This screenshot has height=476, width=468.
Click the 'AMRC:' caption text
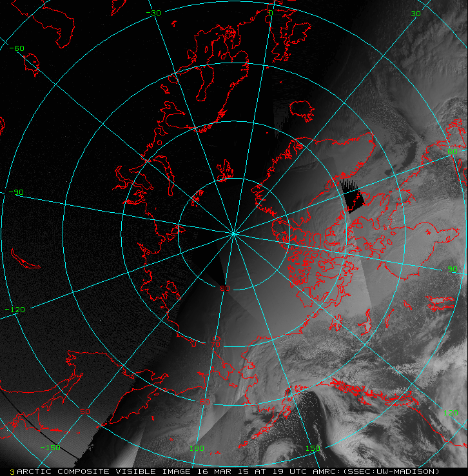point(327,471)
